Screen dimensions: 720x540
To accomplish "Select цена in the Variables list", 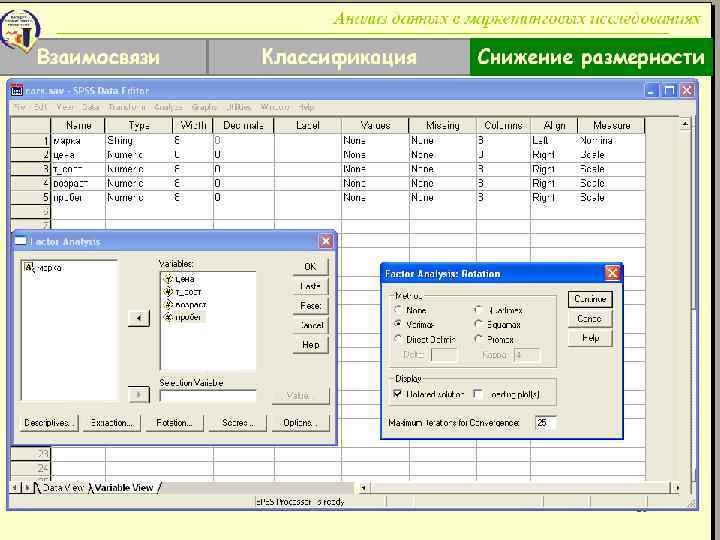I will (x=180, y=279).
